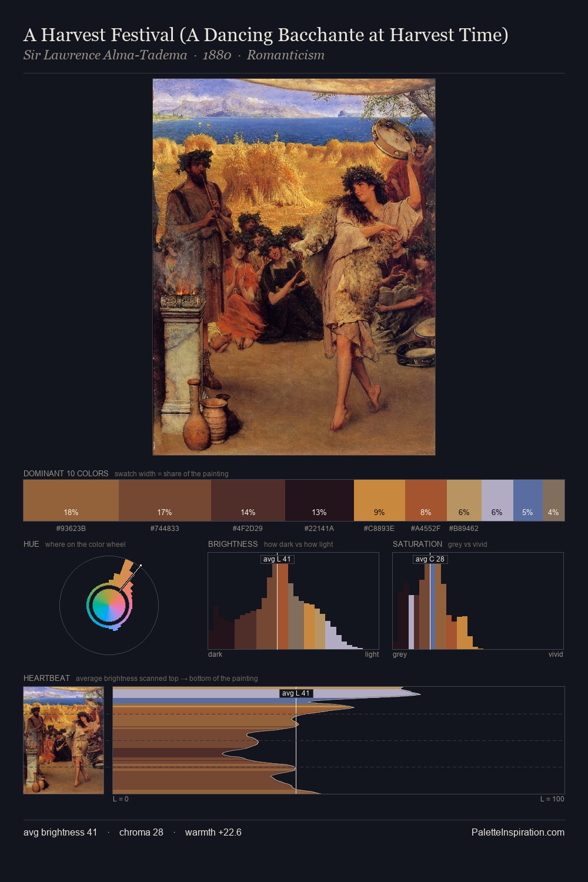
Task: Click the 'chroma 28' footer stat
Action: pyautogui.click(x=141, y=832)
